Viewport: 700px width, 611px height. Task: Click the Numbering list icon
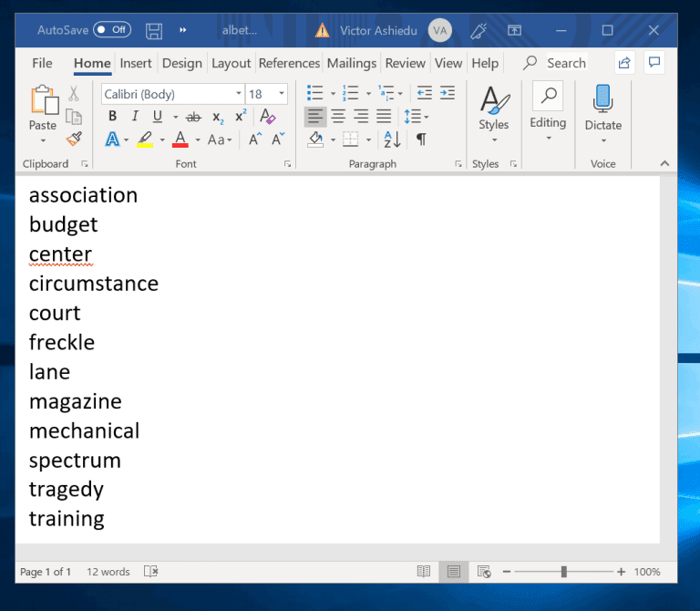tap(350, 93)
